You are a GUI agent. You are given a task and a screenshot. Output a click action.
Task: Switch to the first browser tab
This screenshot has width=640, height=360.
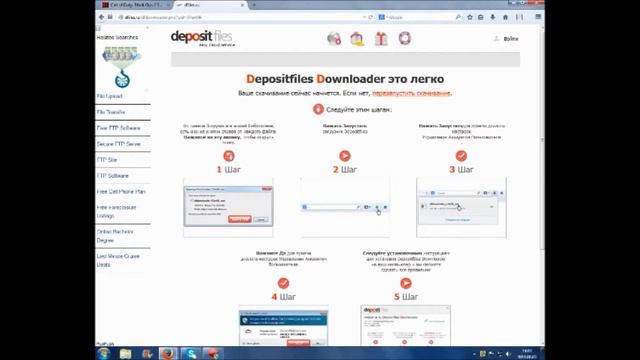[135, 5]
